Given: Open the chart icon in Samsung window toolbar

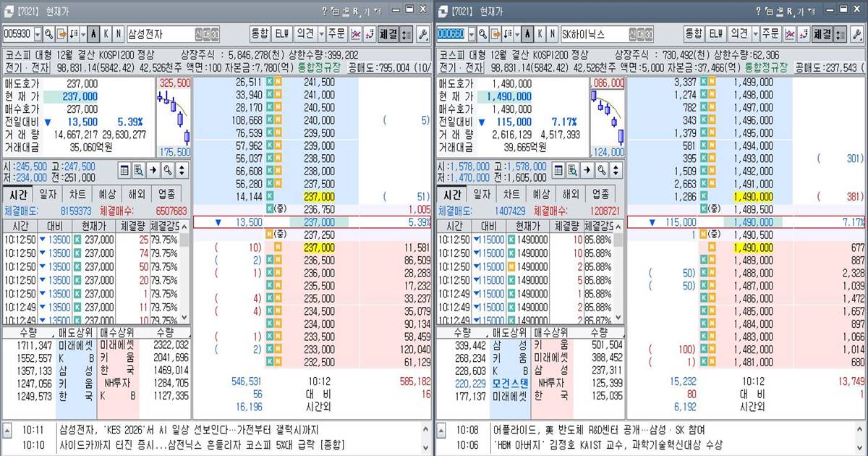Looking at the screenshot, I should point(356,34).
